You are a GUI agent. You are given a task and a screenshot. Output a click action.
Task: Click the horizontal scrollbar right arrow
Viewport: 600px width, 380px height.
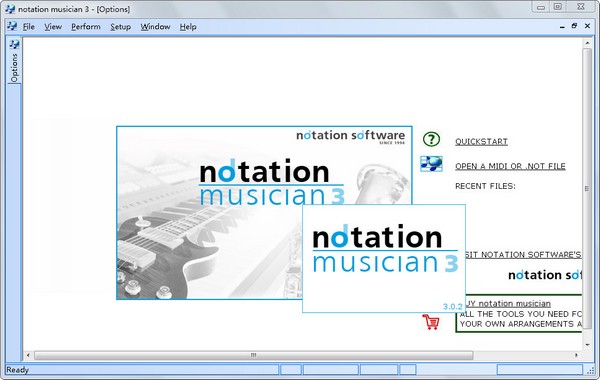[576, 355]
